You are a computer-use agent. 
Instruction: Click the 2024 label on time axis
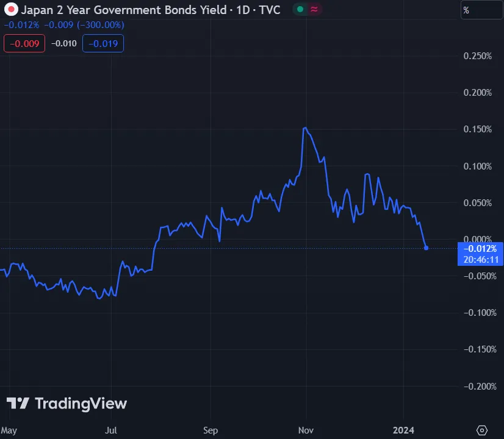coord(403,430)
